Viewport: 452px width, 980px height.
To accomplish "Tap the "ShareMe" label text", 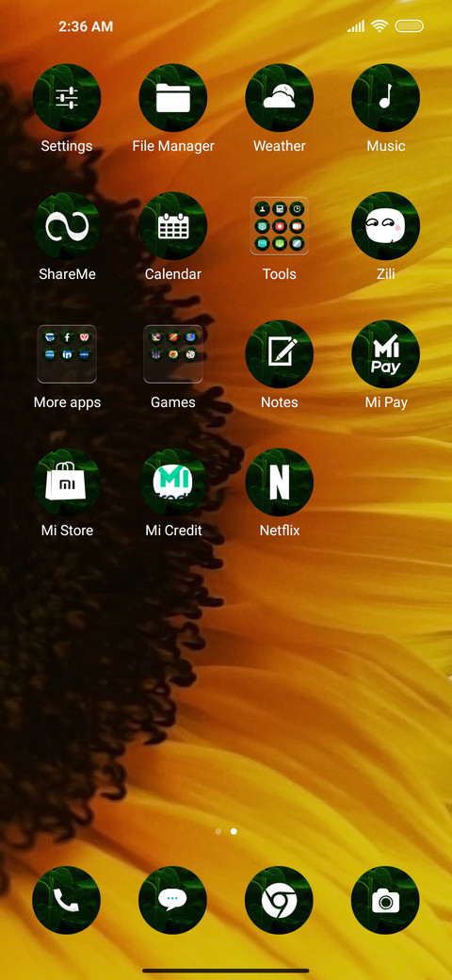I will (67, 274).
